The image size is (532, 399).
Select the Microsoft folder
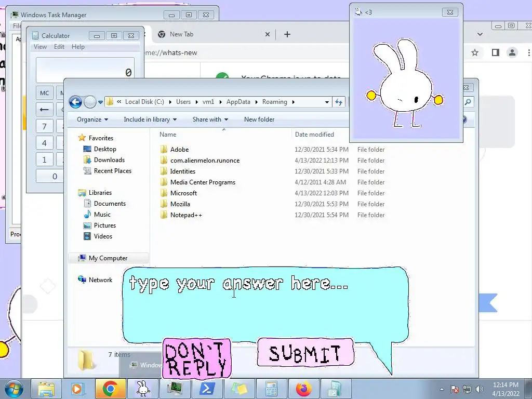(179, 193)
